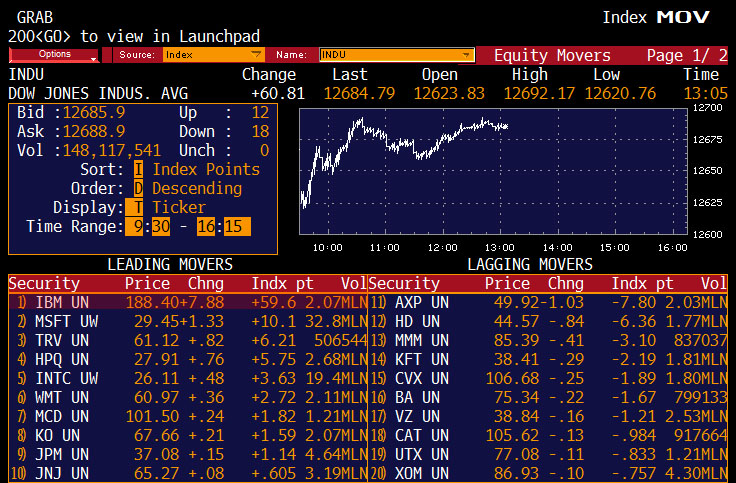Select the IBM UN leading mover row
Image resolution: width=736 pixels, height=483 pixels.
188,302
